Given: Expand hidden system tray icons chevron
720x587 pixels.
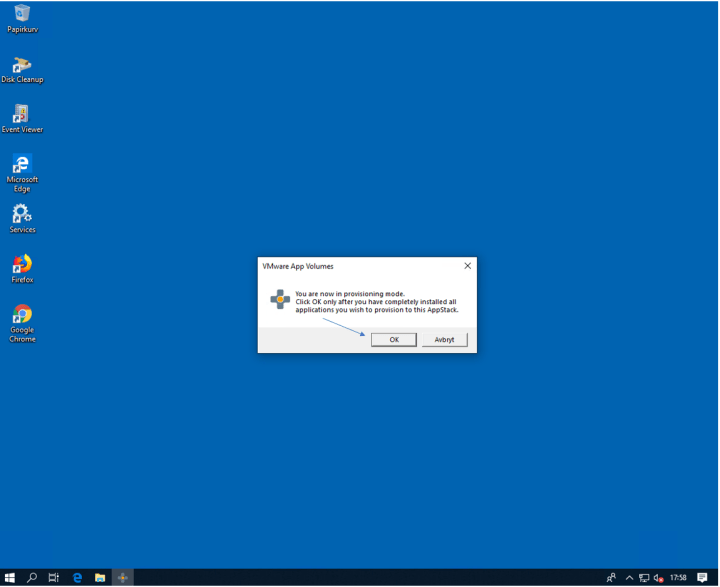Looking at the screenshot, I should pyautogui.click(x=629, y=578).
